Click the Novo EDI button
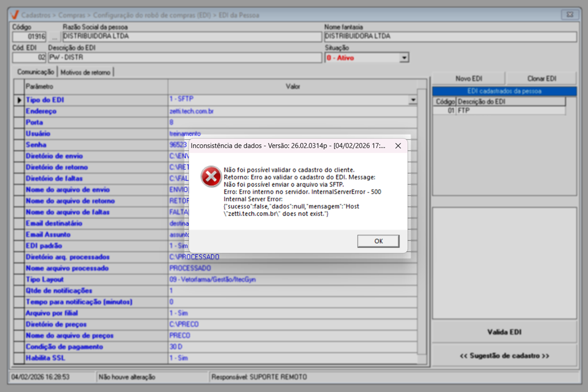588x392 pixels. point(468,79)
